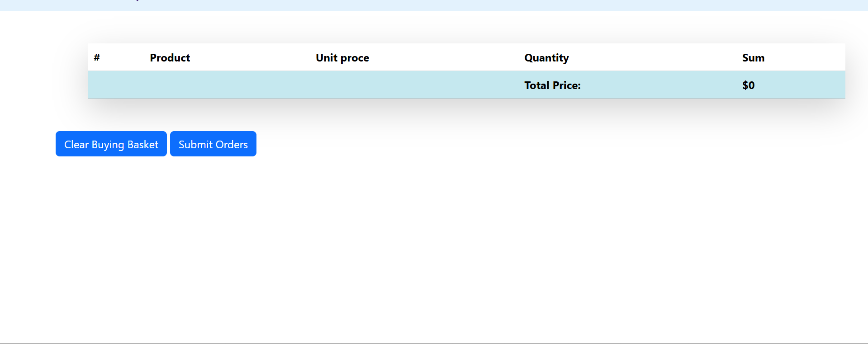Click the Total Price: label

[x=552, y=85]
